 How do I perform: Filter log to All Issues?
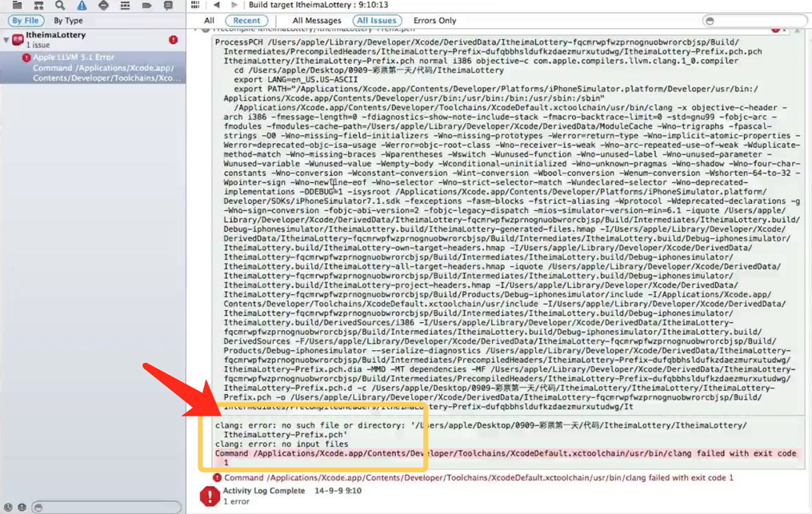click(377, 21)
